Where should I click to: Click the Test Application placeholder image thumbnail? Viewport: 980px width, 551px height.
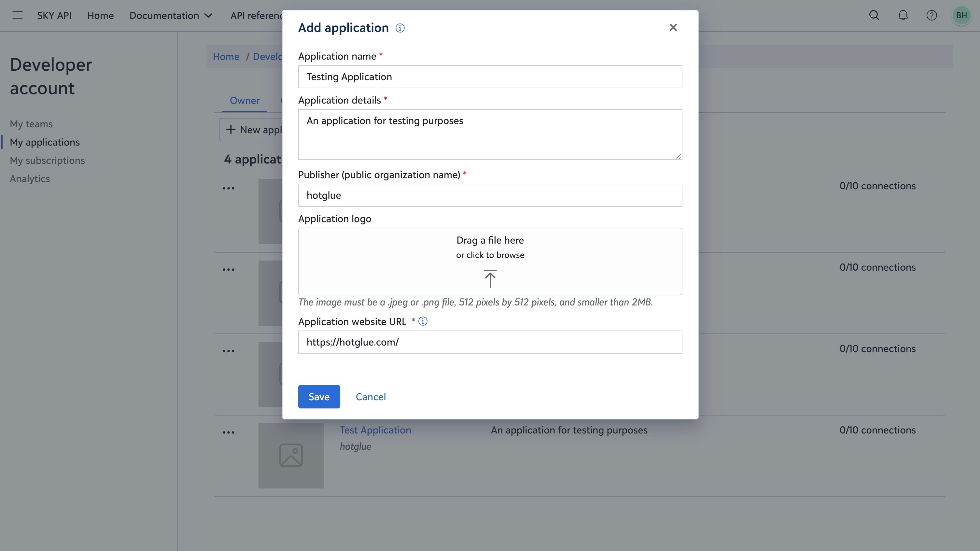(x=291, y=456)
